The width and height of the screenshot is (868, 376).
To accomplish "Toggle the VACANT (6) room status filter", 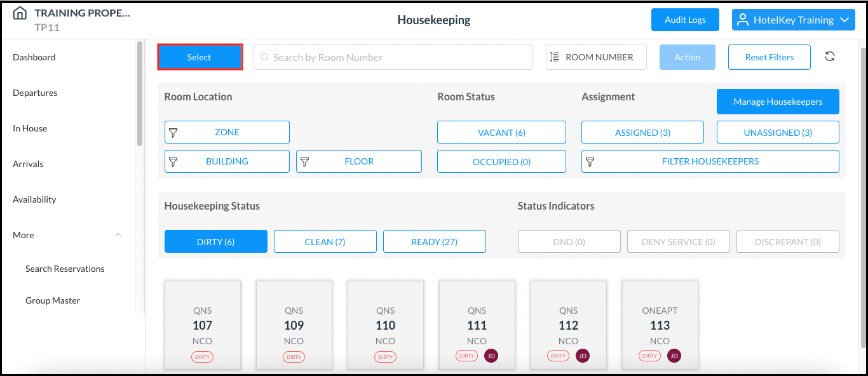I will pyautogui.click(x=501, y=132).
